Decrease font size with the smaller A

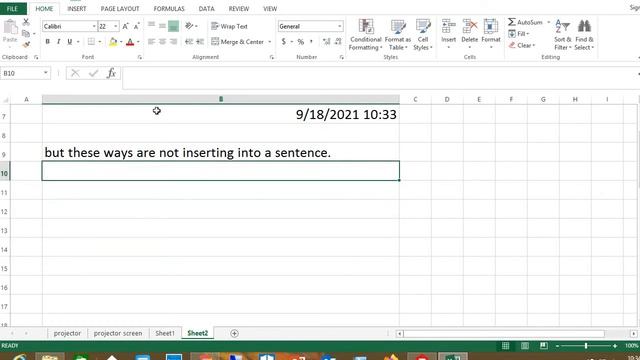(137, 26)
